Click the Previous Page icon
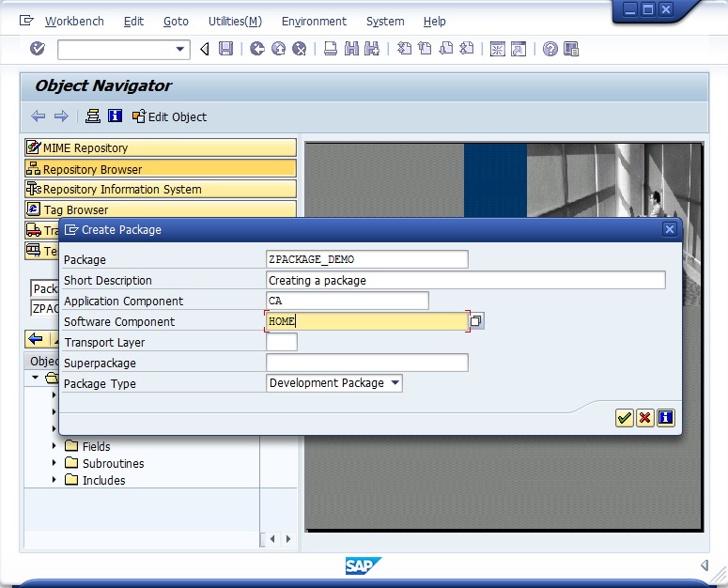Screen dimensions: 728x588 tap(425, 48)
